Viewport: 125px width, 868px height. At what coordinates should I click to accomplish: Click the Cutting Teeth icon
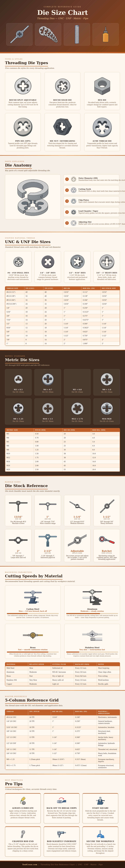(x=74, y=190)
